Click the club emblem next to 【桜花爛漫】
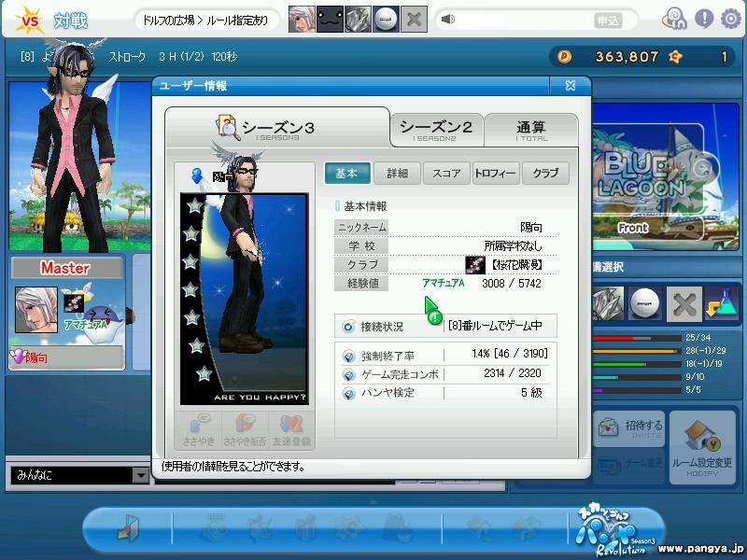The image size is (747, 560). [475, 265]
